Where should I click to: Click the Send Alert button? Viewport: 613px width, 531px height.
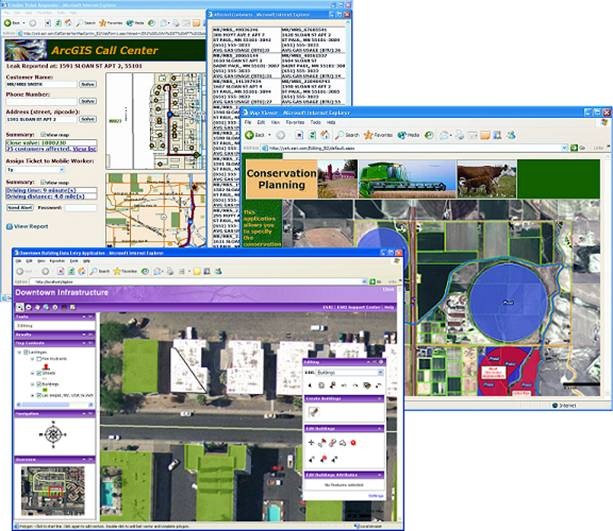18,207
